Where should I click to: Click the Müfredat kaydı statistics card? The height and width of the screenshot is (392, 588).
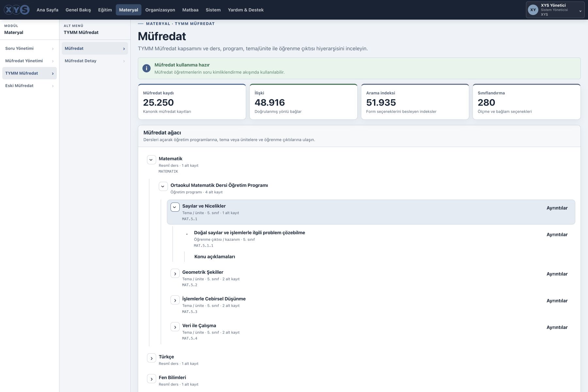[192, 102]
